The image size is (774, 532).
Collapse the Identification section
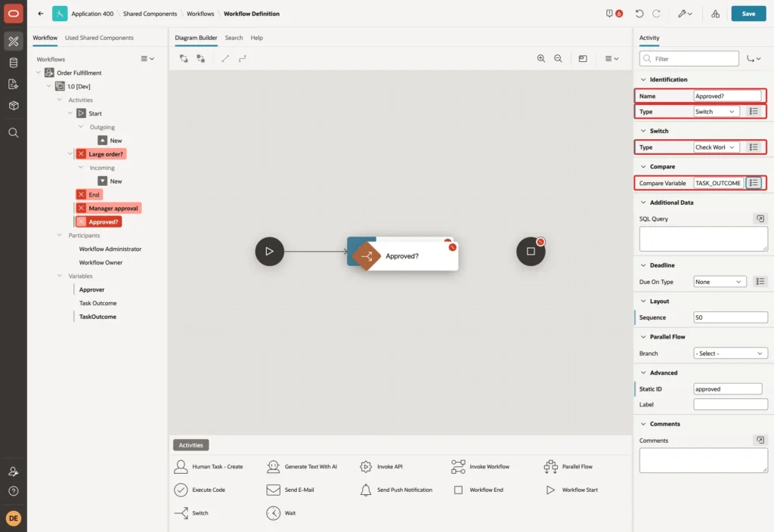click(643, 79)
